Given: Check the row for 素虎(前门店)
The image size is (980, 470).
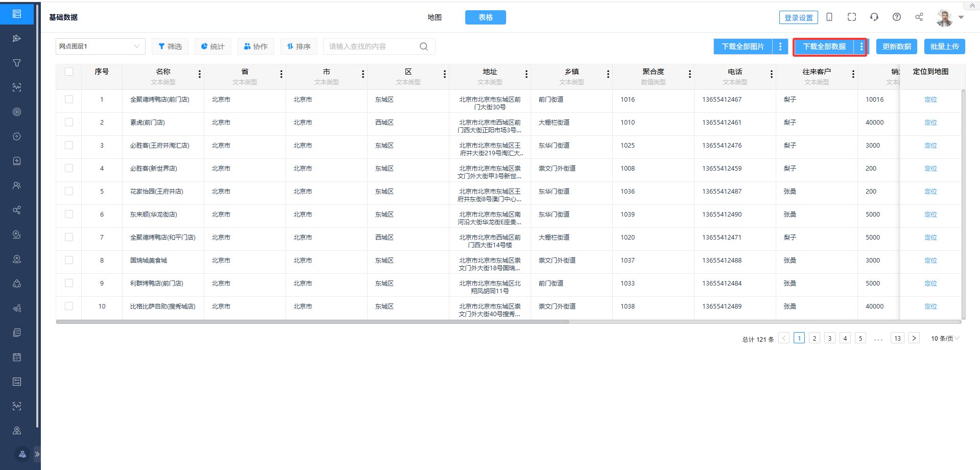Looking at the screenshot, I should coord(69,122).
